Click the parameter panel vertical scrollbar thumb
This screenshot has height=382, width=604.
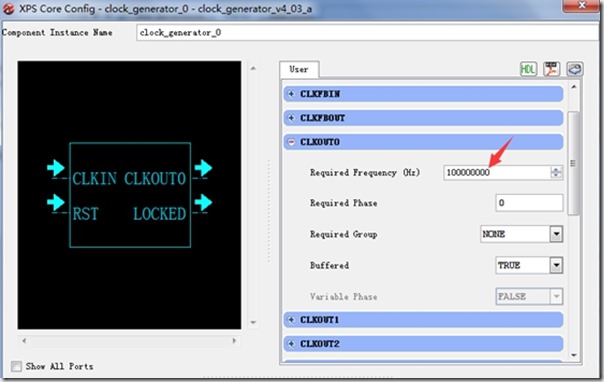573,164
